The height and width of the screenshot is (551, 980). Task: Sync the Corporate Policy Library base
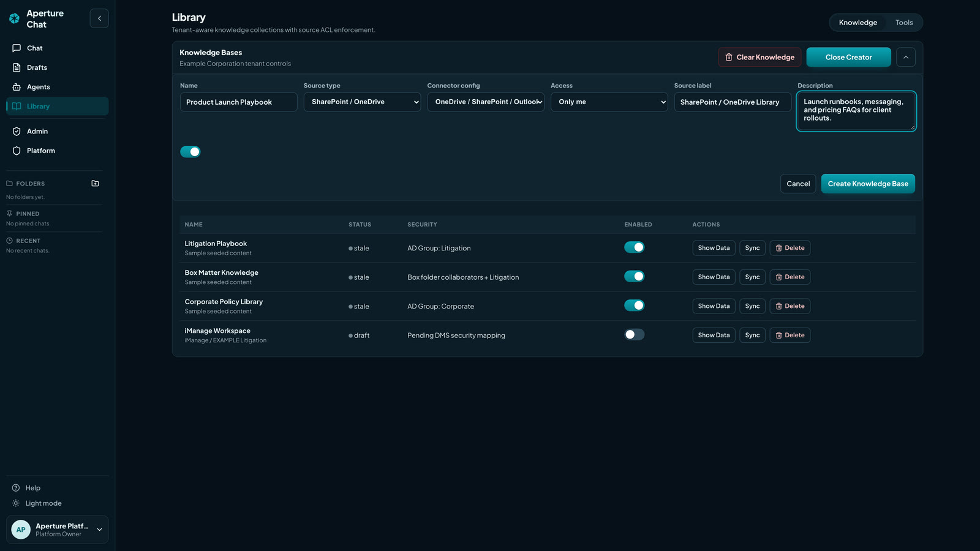click(752, 306)
